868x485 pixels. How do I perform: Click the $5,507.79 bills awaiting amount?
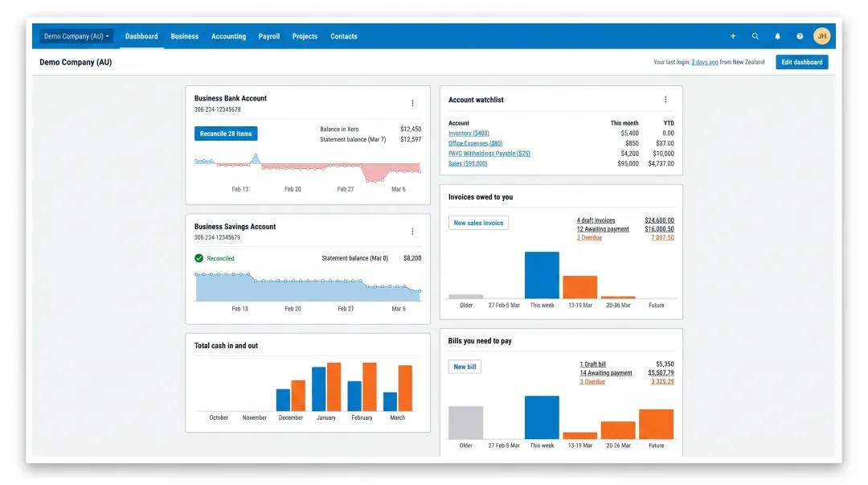(661, 372)
